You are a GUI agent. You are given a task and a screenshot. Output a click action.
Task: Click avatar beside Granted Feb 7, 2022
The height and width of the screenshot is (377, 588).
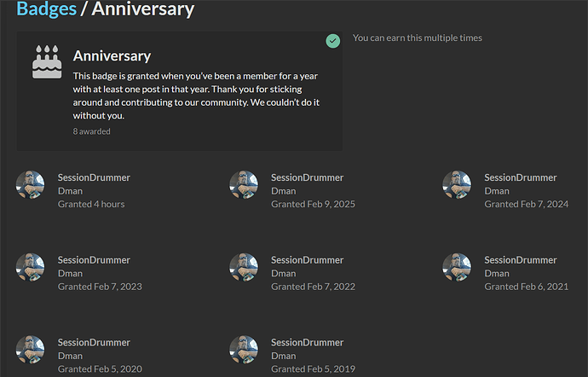(x=244, y=267)
